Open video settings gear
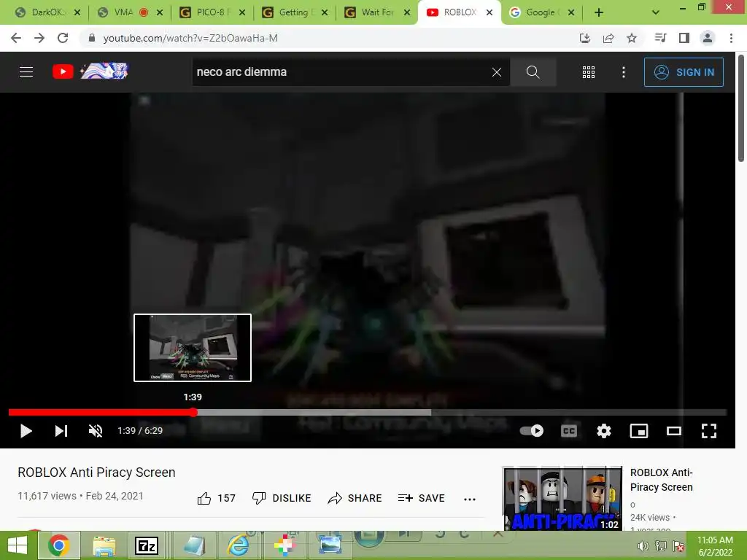This screenshot has width=747, height=560. pos(603,431)
